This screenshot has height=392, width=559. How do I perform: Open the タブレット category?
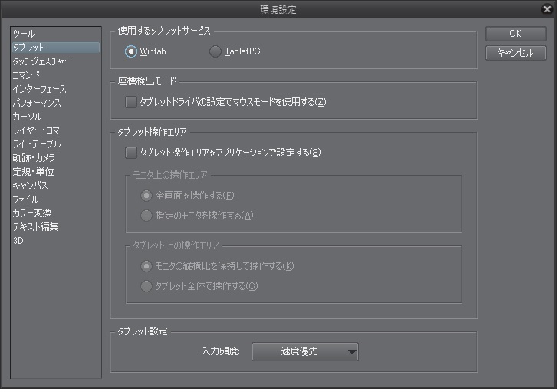pyautogui.click(x=56, y=48)
